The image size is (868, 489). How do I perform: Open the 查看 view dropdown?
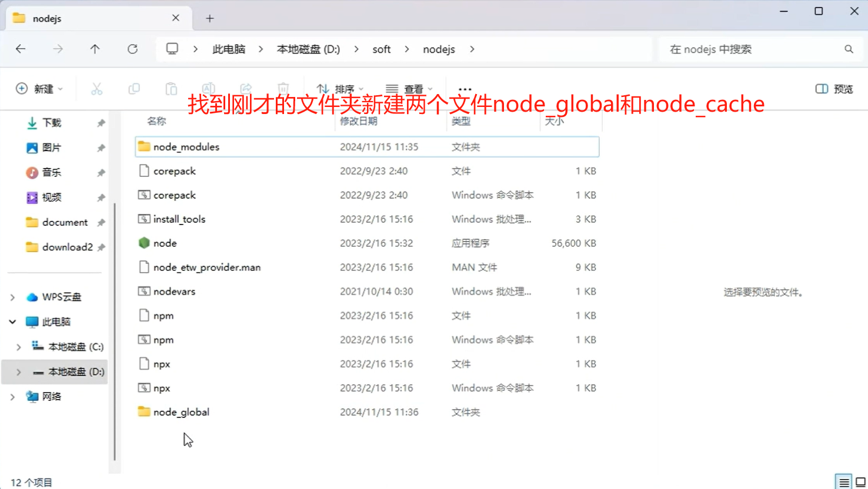pyautogui.click(x=409, y=89)
